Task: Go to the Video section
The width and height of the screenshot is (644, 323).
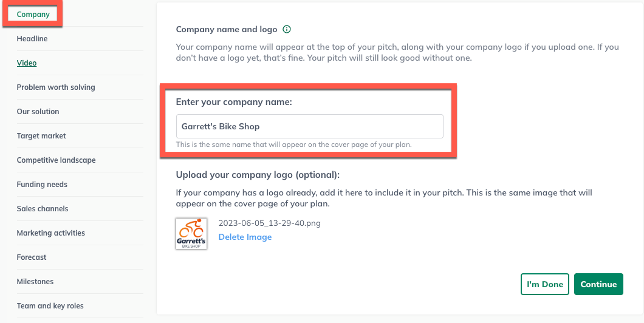Action: tap(27, 63)
